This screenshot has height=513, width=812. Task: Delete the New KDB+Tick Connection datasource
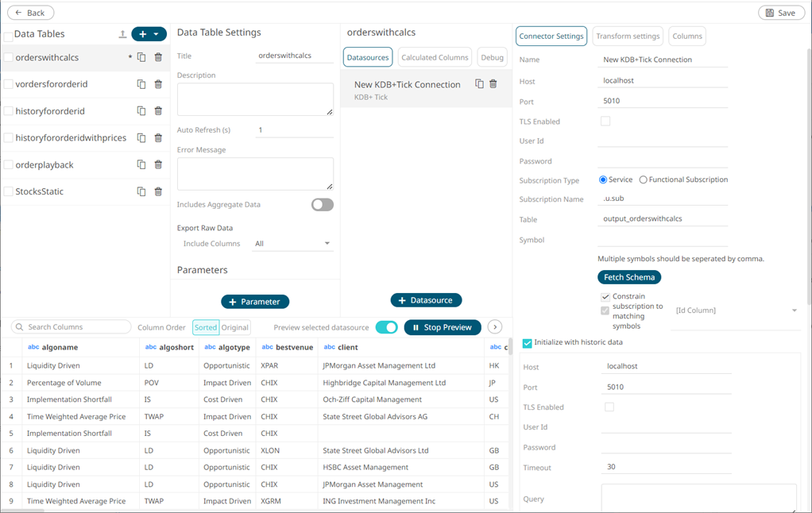(x=493, y=84)
